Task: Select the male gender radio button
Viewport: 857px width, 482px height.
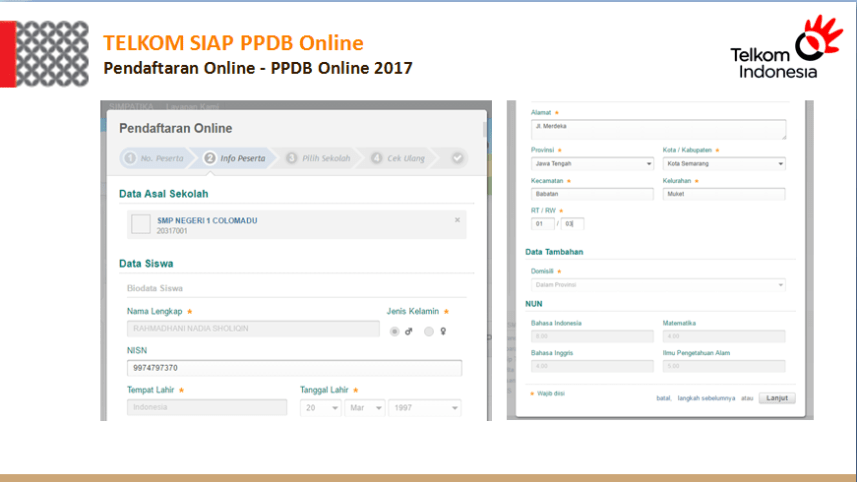Action: [x=395, y=331]
